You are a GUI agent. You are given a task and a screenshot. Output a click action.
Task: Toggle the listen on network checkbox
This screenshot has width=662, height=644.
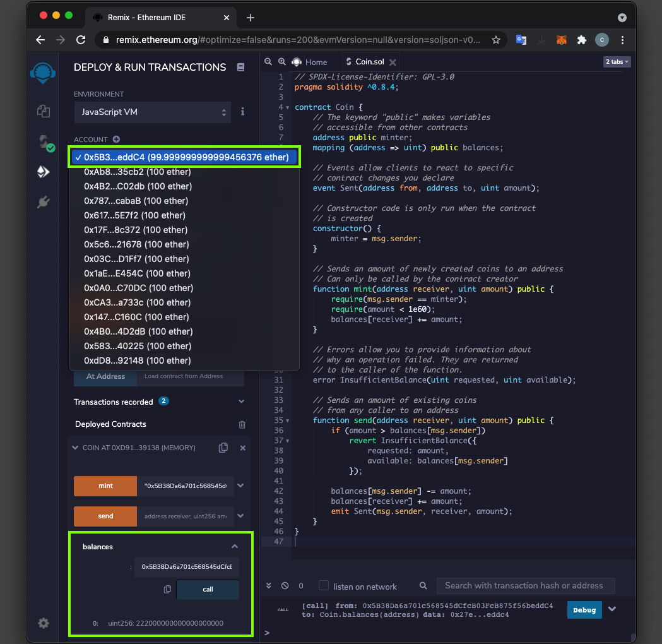click(323, 585)
